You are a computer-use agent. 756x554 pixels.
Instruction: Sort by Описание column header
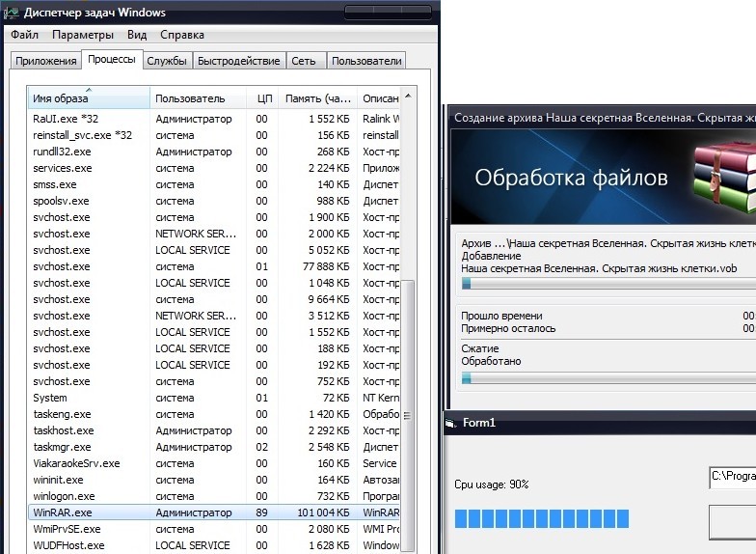click(380, 98)
